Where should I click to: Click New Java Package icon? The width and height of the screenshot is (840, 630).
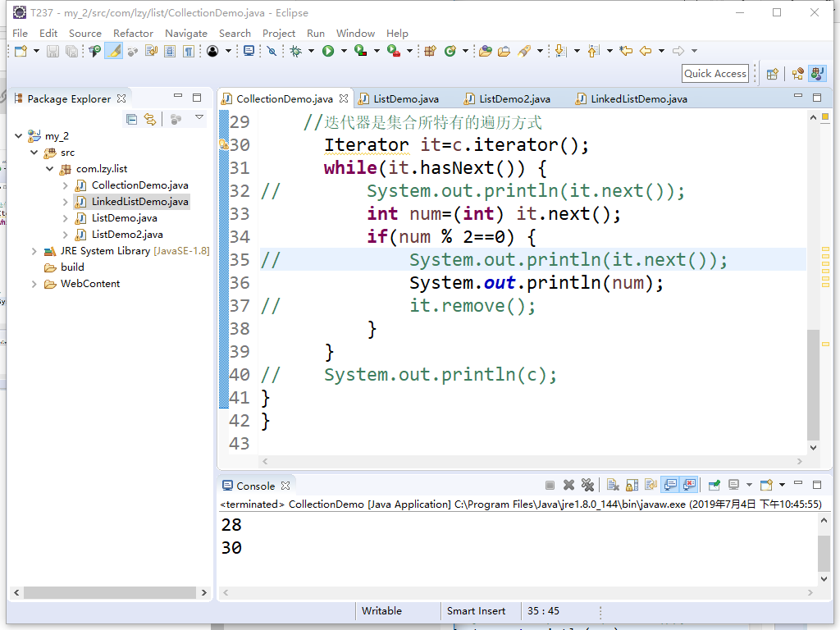430,51
